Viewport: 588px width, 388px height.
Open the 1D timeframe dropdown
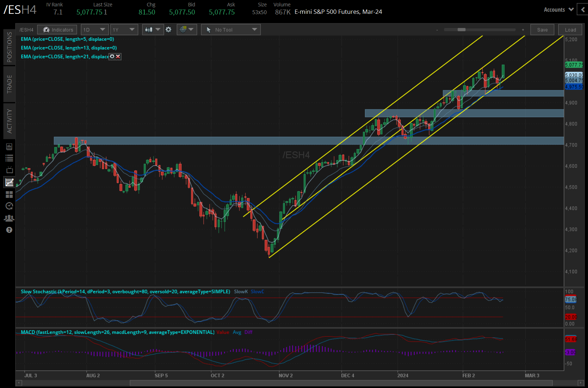tap(94, 29)
